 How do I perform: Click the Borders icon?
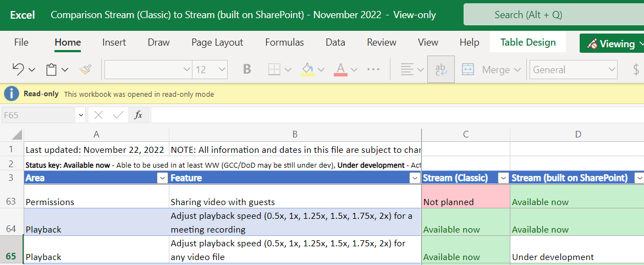274,69
